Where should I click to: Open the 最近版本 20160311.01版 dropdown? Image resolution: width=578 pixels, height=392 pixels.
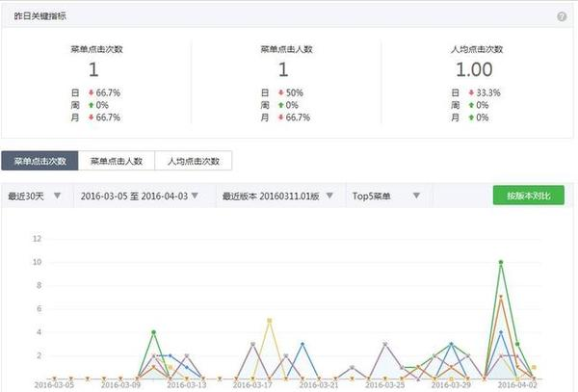pyautogui.click(x=278, y=196)
